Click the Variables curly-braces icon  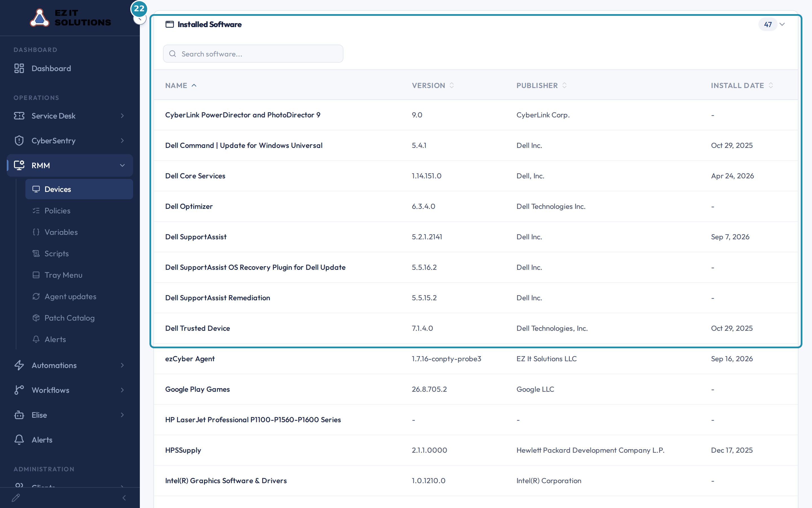point(36,232)
